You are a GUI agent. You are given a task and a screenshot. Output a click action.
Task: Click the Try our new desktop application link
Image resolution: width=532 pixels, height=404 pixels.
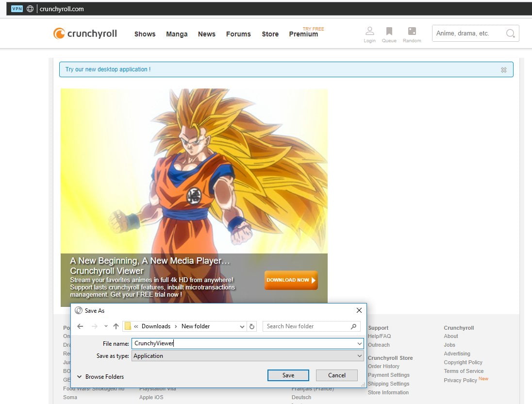click(108, 69)
